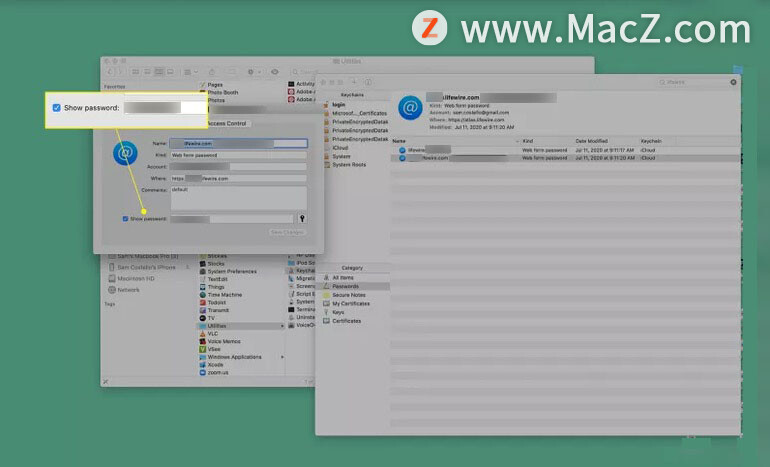Select the highlighted lifewire.com password row

(x=566, y=158)
